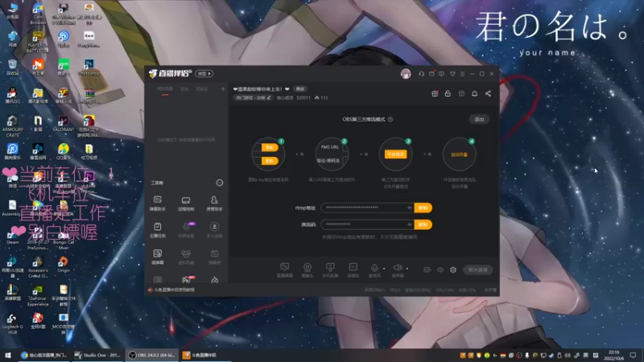Open customer service headset icon in title bar
The image size is (644, 362).
[421, 74]
